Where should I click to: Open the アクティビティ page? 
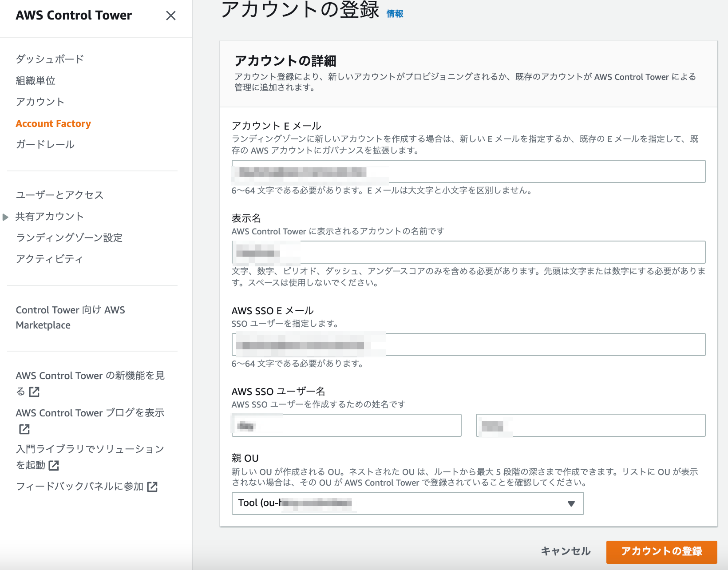pyautogui.click(x=50, y=259)
